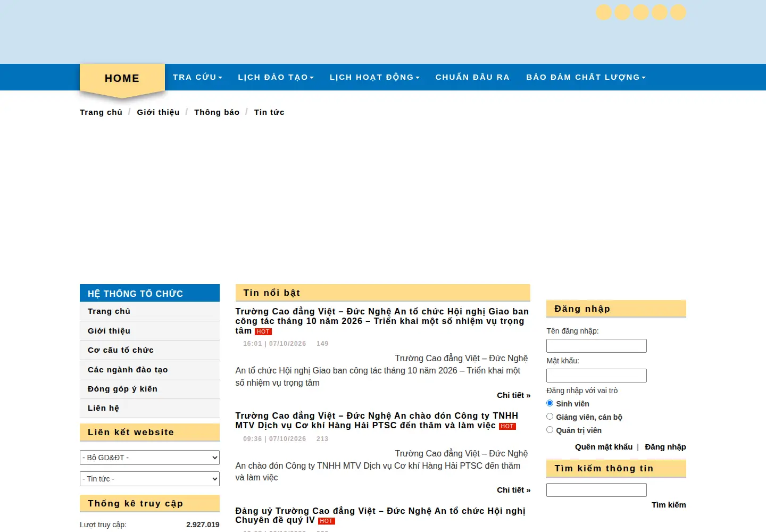
Task: Choose the Giảng viên, cán bộ role
Action: coord(550,417)
